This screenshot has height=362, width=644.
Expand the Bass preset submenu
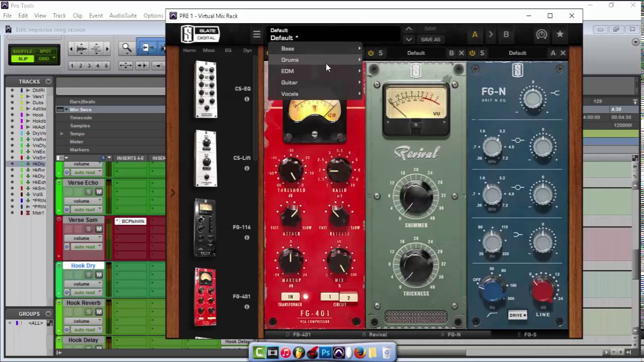coord(316,48)
